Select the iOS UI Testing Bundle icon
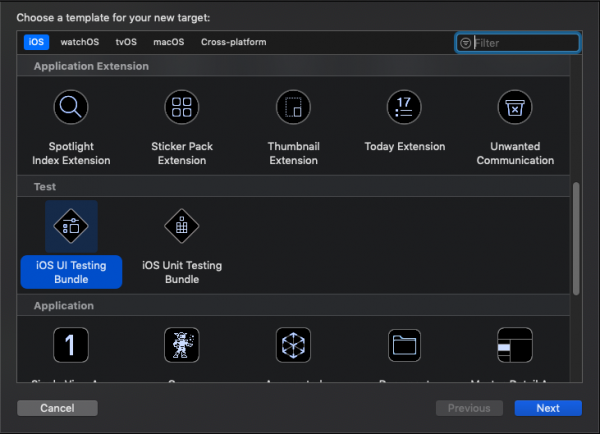This screenshot has width=600, height=434. pyautogui.click(x=71, y=226)
